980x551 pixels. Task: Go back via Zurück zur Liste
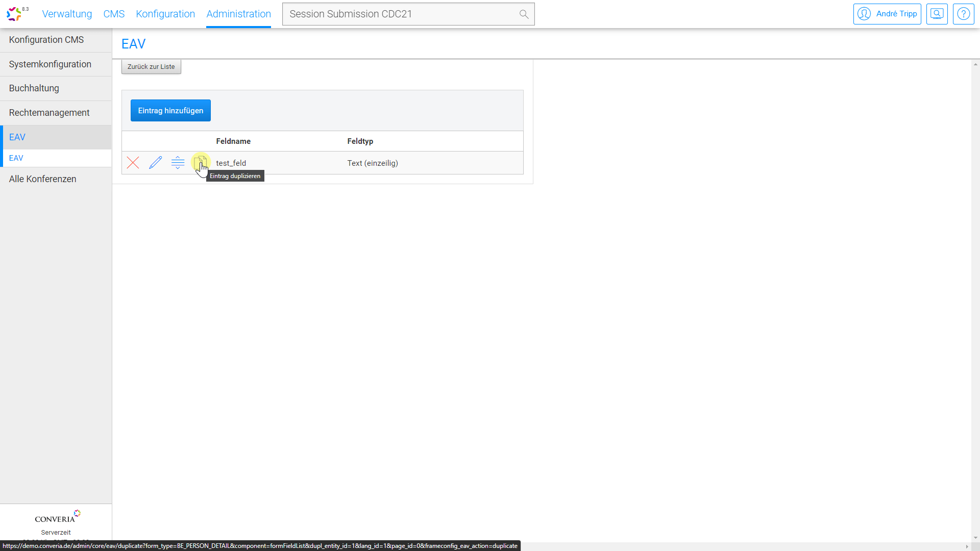(151, 67)
